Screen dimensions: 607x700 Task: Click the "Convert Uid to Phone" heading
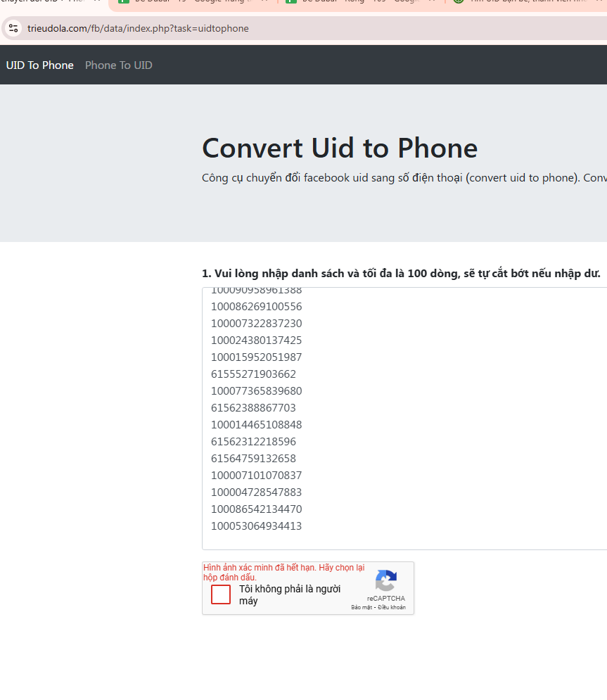340,148
